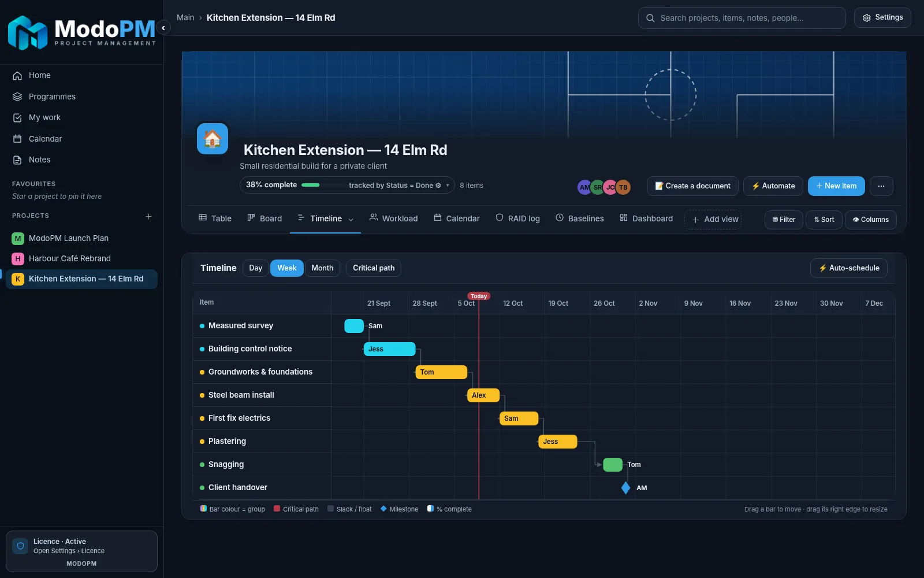Click the TB member avatar
The image size is (924, 578).
click(623, 187)
